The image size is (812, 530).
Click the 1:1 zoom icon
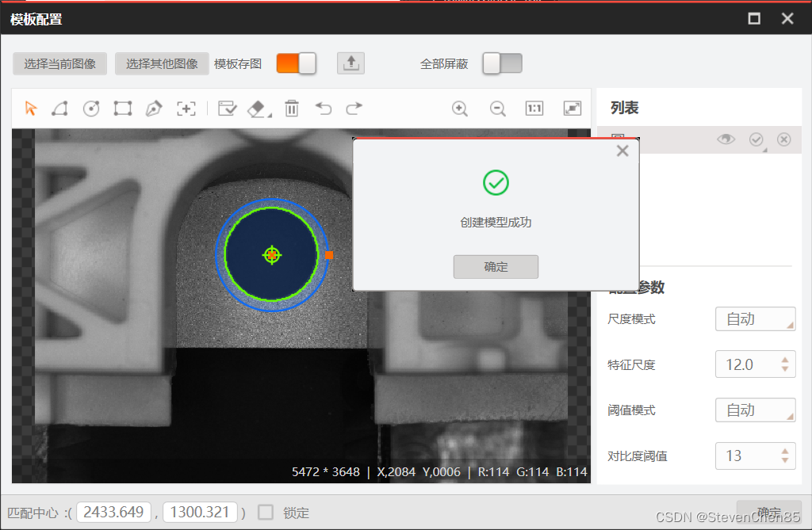[534, 109]
